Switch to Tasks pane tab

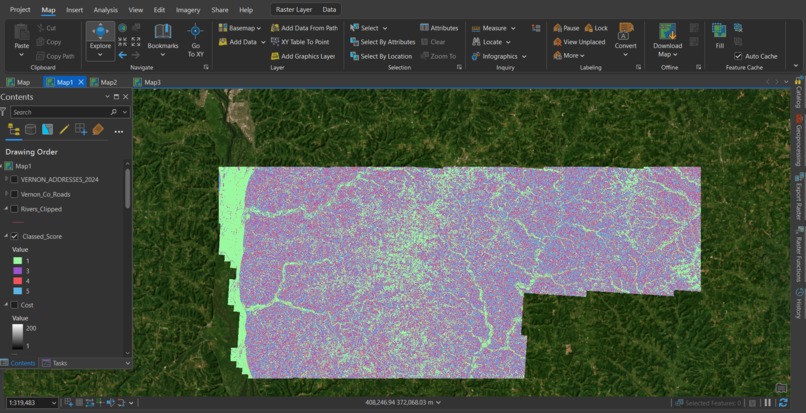click(54, 363)
